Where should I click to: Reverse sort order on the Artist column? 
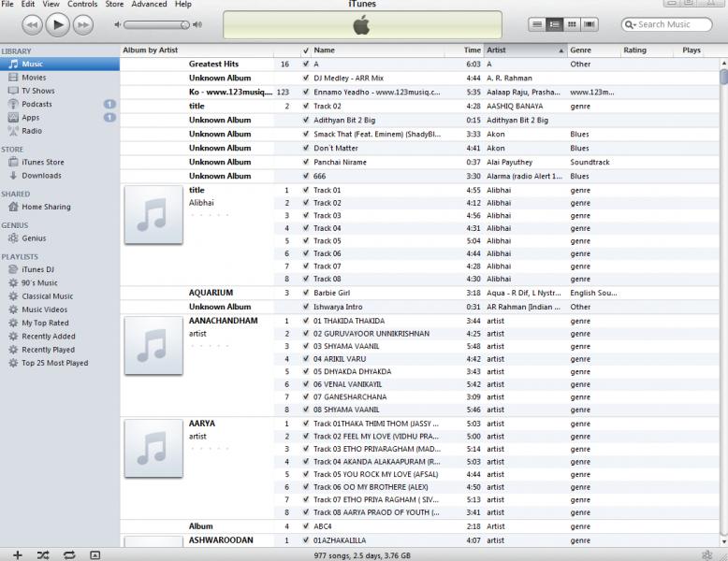coord(524,50)
